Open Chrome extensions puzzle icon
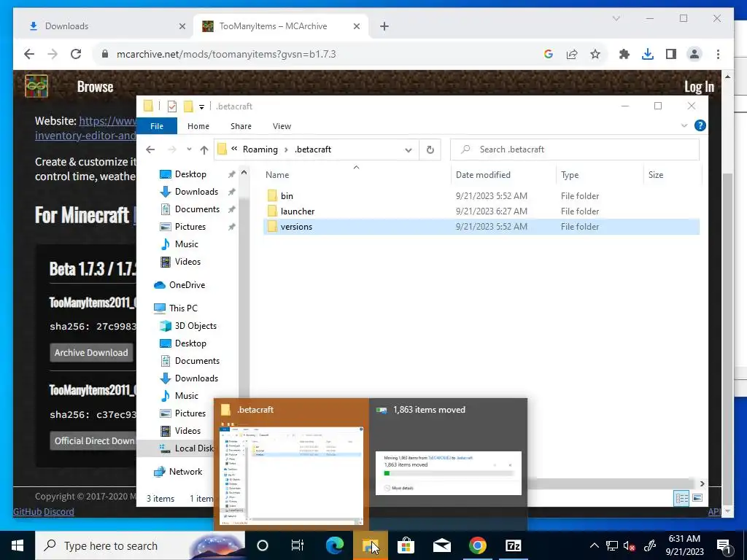 point(624,54)
